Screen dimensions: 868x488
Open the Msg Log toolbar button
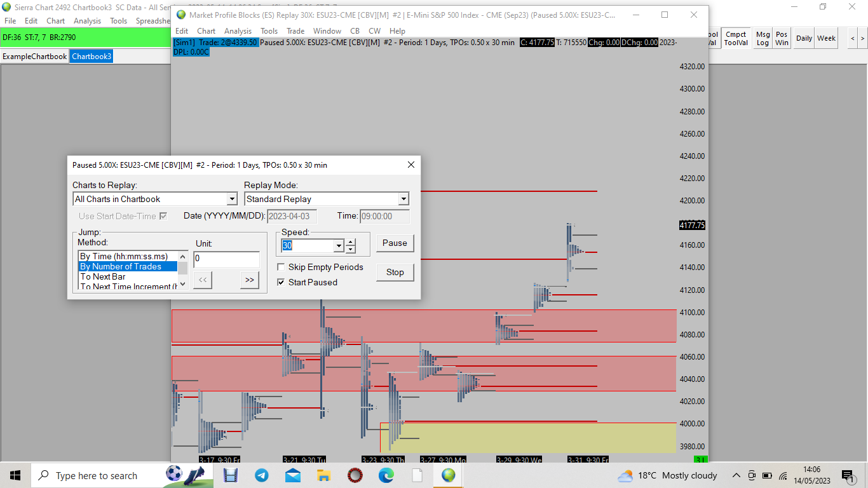click(763, 38)
